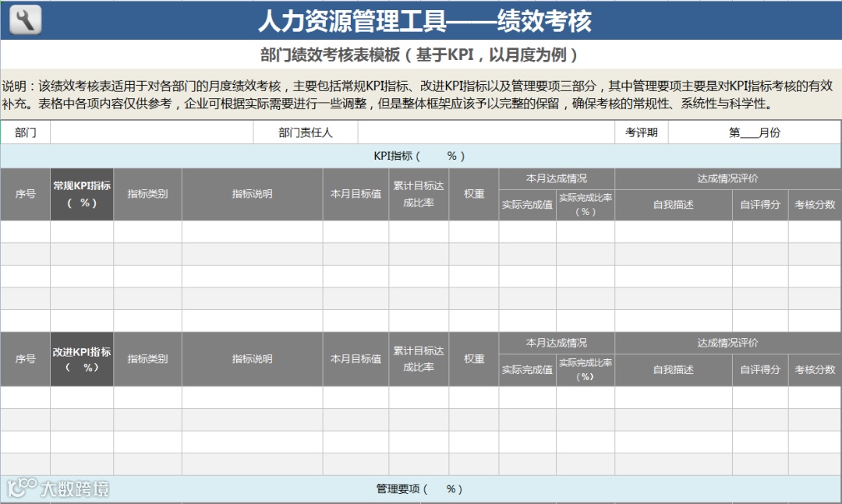The image size is (842, 504).
Task: Click 自评得分 header in the 常规KPI table
Action: tap(760, 205)
